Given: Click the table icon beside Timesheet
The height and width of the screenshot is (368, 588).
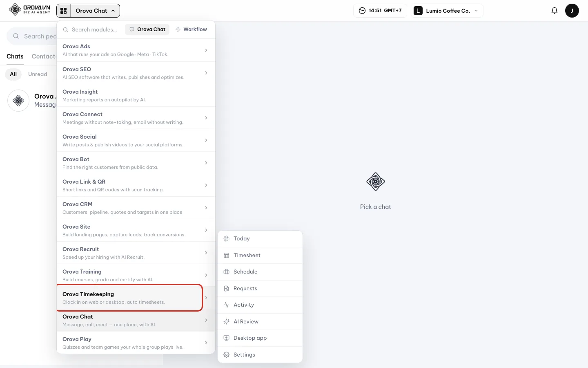Looking at the screenshot, I should click(227, 256).
